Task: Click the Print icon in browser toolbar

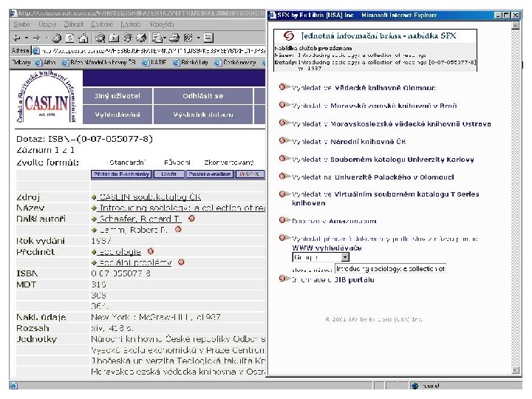Action: click(174, 38)
